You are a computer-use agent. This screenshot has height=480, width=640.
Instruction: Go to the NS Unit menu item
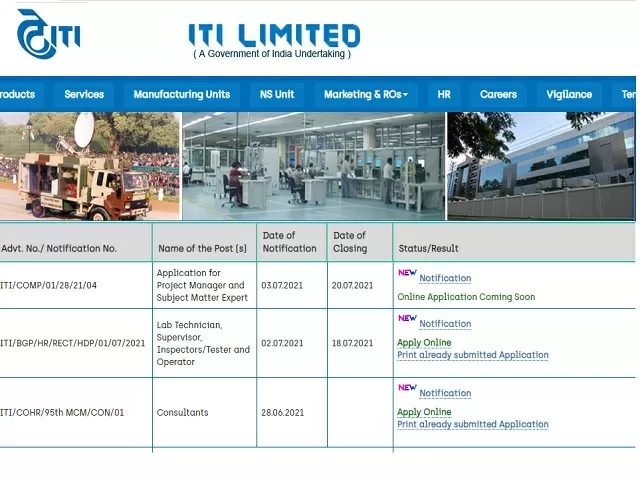click(277, 95)
